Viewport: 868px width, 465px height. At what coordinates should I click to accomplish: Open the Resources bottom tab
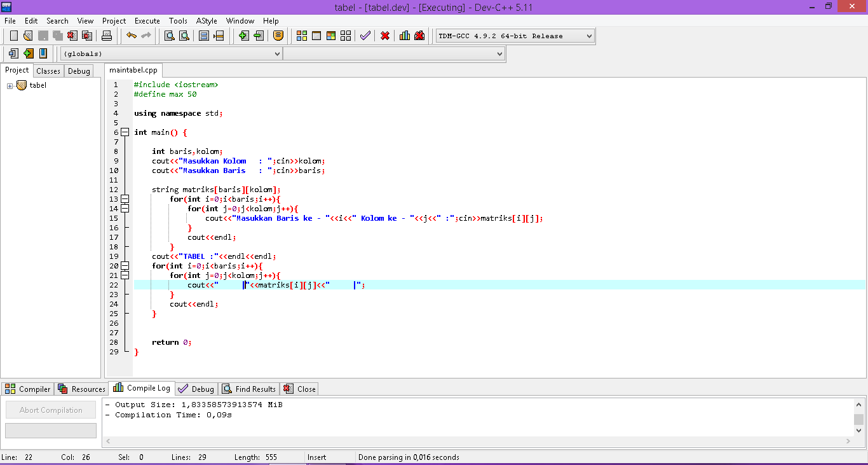(x=81, y=389)
